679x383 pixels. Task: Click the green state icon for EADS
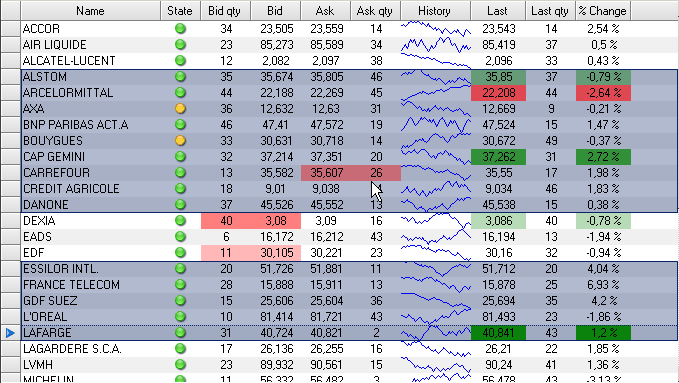point(180,237)
